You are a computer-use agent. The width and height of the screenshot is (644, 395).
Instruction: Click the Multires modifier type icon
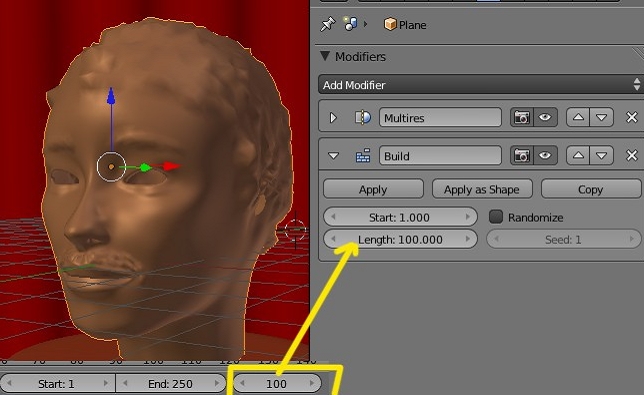coord(363,118)
